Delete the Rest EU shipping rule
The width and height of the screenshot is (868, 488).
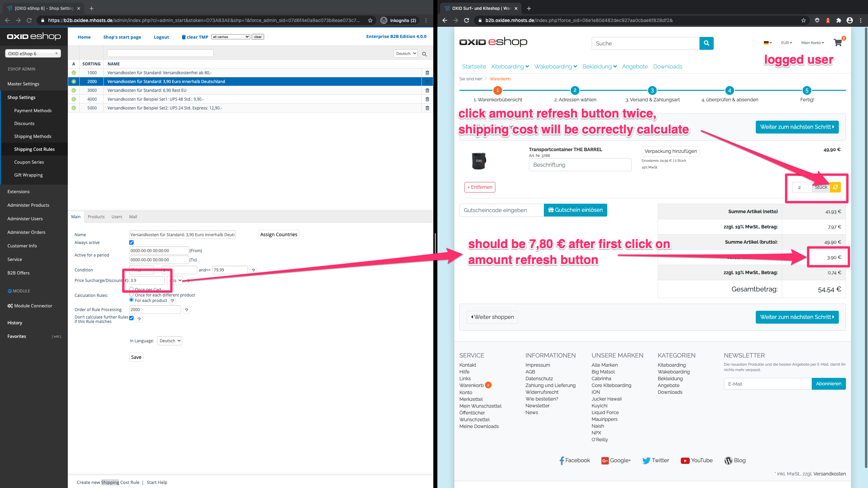point(427,90)
